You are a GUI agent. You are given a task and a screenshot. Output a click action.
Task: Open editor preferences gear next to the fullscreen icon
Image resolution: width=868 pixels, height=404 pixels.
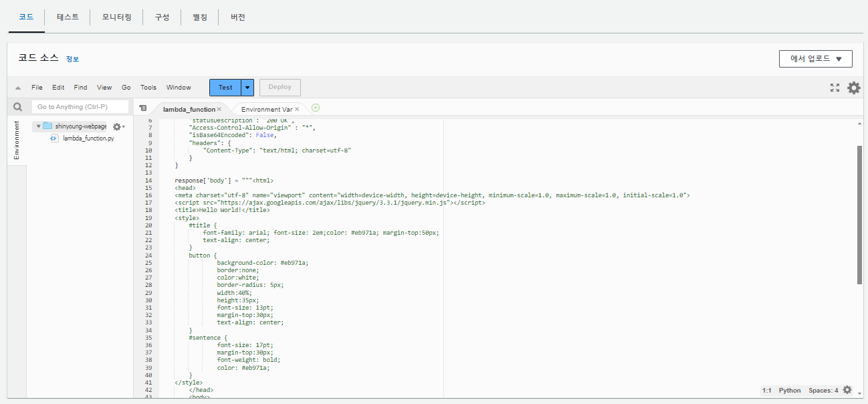(854, 88)
